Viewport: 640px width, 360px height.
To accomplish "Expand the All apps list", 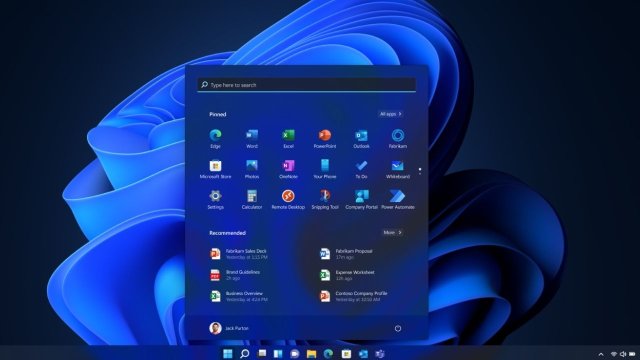I will [391, 114].
